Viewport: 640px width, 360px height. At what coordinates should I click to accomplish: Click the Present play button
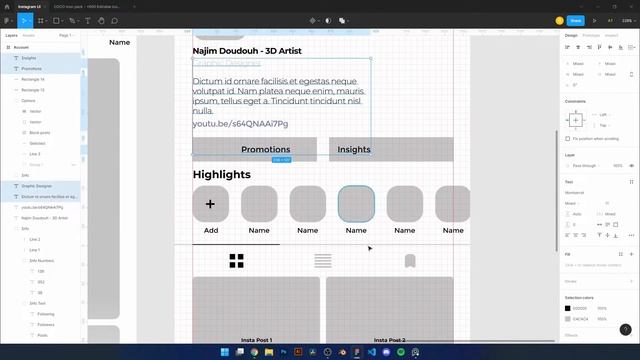pos(594,20)
